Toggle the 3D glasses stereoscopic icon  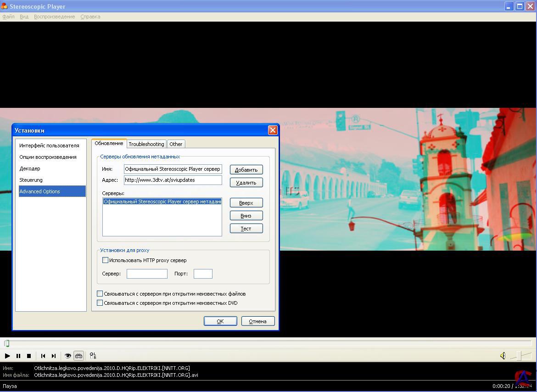78,356
